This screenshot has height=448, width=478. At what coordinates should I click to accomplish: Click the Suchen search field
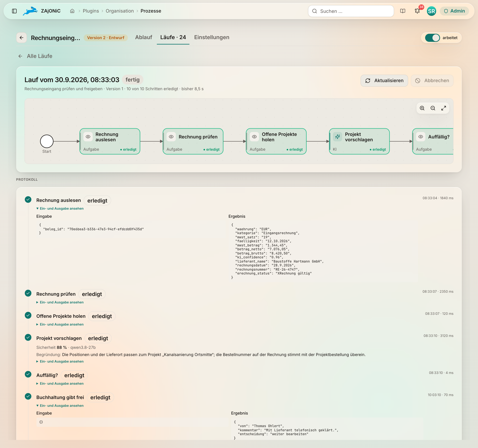coord(351,11)
